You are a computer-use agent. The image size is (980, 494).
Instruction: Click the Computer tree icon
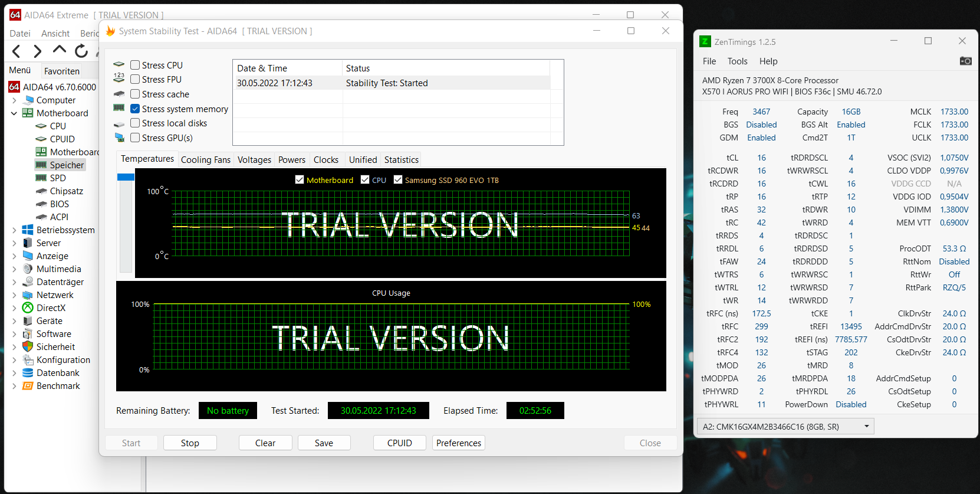[28, 100]
